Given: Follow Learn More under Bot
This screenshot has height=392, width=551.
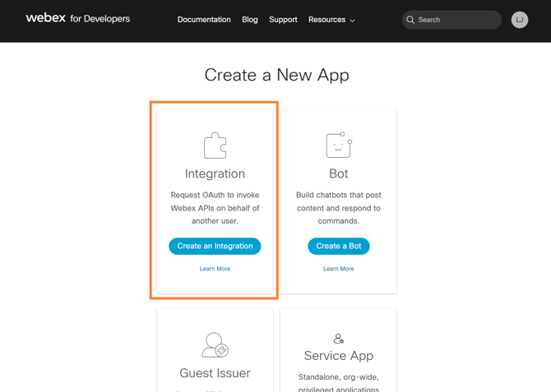Looking at the screenshot, I should click(x=338, y=269).
